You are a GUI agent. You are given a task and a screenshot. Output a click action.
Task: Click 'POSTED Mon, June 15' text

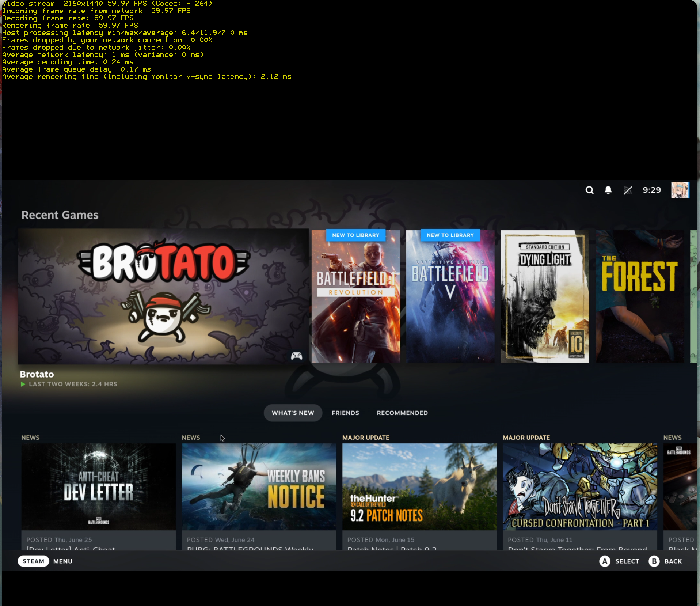pos(381,540)
